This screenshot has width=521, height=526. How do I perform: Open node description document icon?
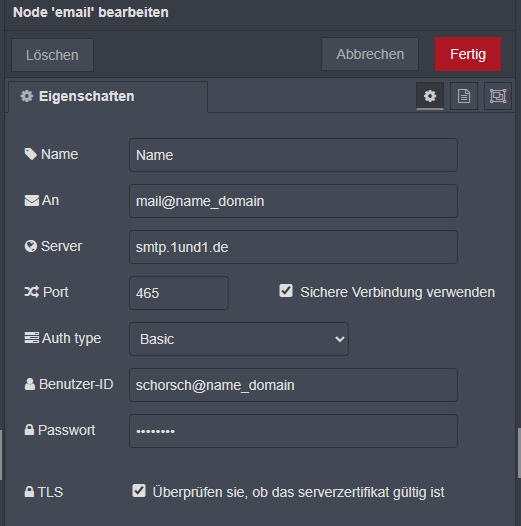click(464, 96)
